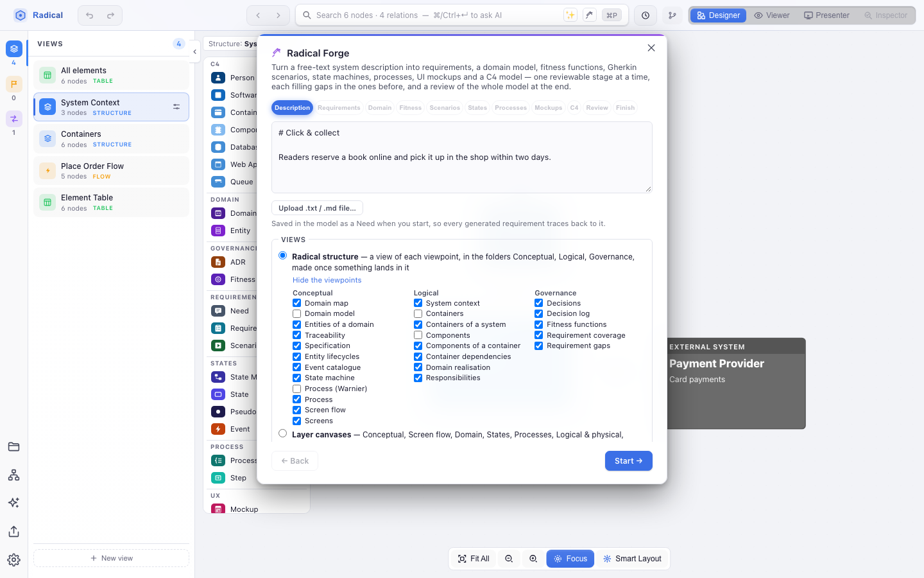Image resolution: width=924 pixels, height=578 pixels.
Task: Navigate forward with the right chevron
Action: (x=278, y=15)
